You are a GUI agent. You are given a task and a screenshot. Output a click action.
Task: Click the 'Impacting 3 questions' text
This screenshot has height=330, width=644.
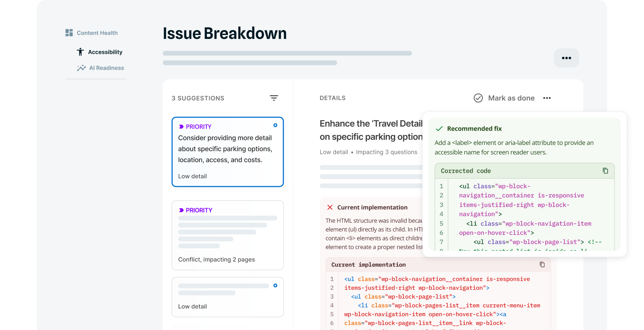387,152
